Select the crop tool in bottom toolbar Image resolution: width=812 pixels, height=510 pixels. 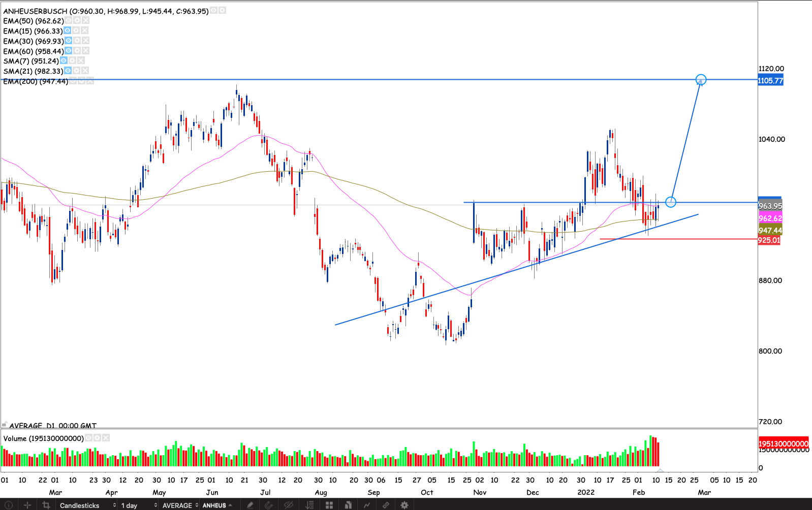[46, 505]
